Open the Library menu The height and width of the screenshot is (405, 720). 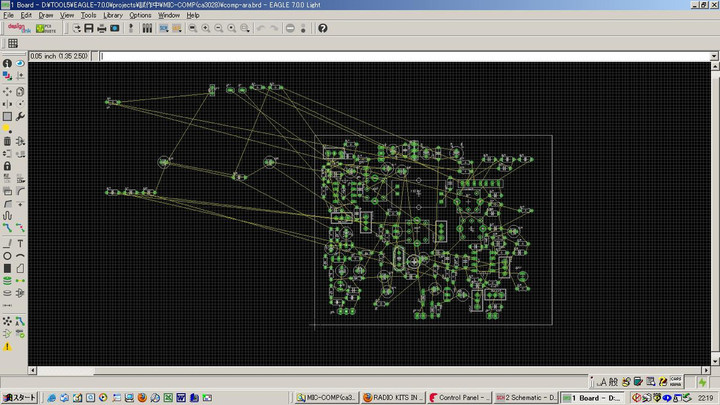pyautogui.click(x=113, y=16)
